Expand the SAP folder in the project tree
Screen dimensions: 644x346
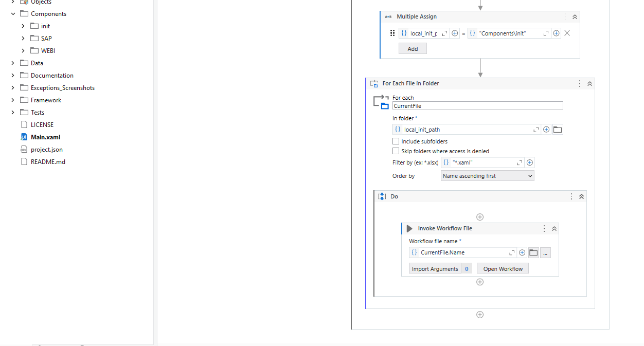point(22,38)
